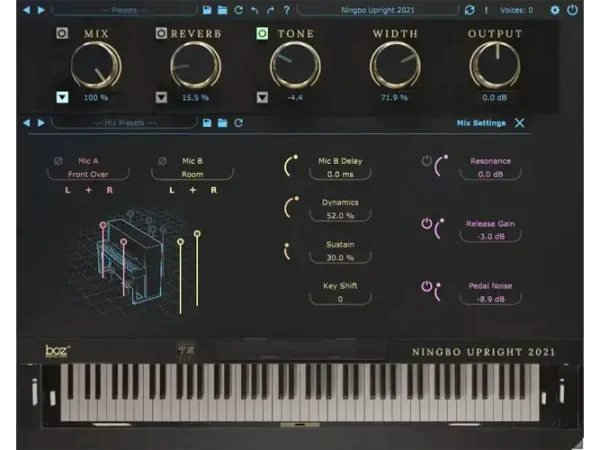Refresh the Ningbo Upright 2021 instrument
The image size is (600, 450).
point(470,10)
